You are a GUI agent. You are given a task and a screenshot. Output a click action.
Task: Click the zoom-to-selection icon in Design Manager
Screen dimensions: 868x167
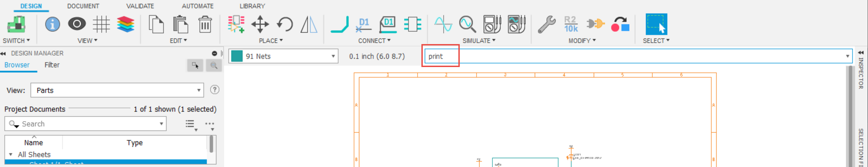coord(214,65)
